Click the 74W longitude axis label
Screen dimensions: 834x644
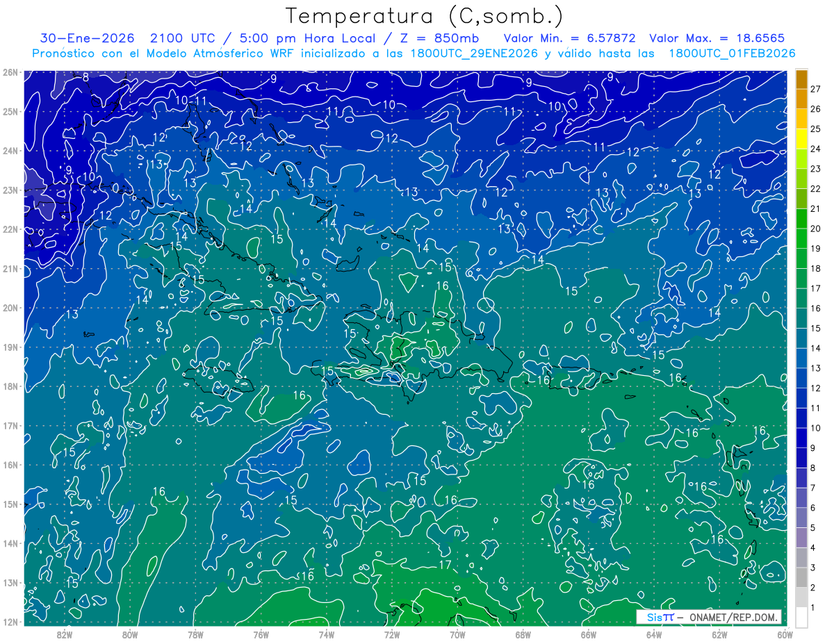point(327,634)
